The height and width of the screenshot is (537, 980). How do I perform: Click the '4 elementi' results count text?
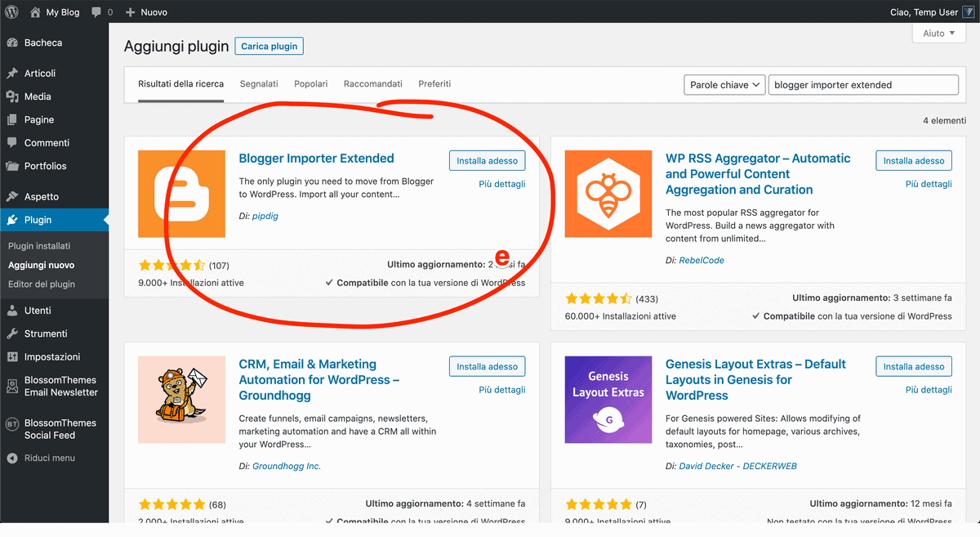coord(945,121)
